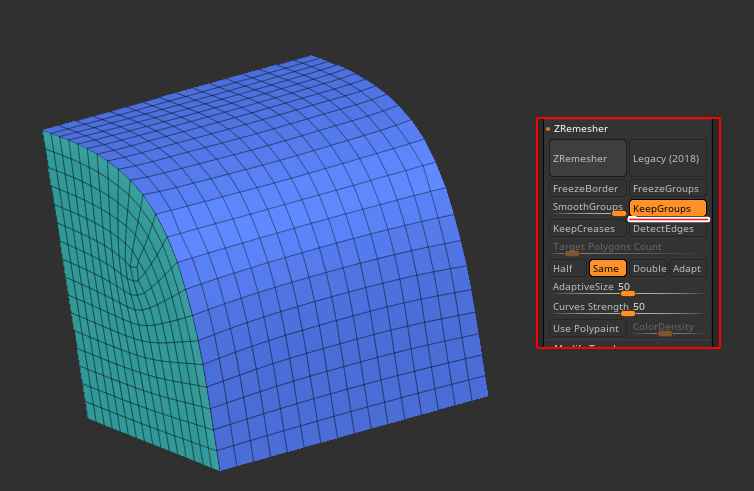The height and width of the screenshot is (491, 754).
Task: Turn on KeepCreases
Action: tap(587, 229)
